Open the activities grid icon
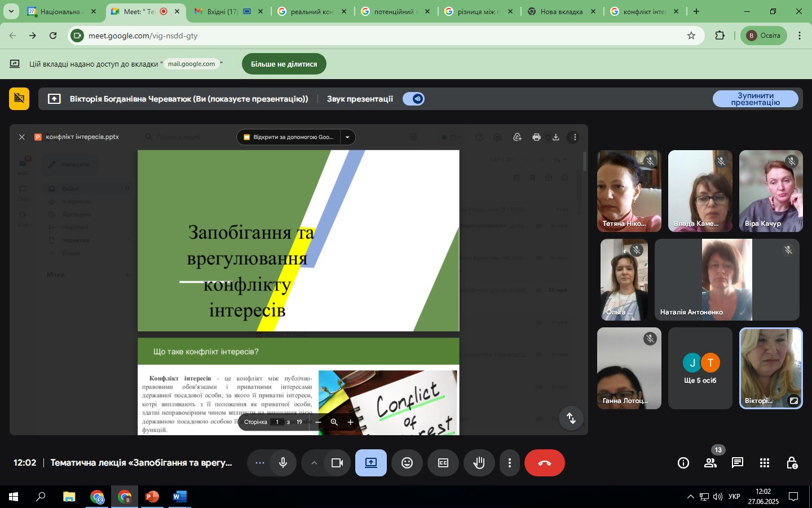The width and height of the screenshot is (812, 508). (x=765, y=463)
